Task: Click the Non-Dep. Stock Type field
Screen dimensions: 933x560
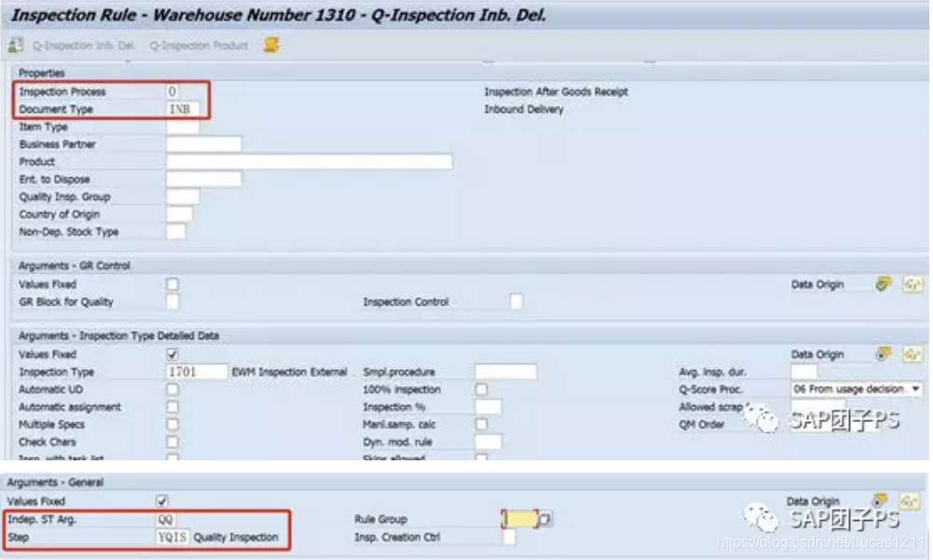Action: click(x=176, y=232)
